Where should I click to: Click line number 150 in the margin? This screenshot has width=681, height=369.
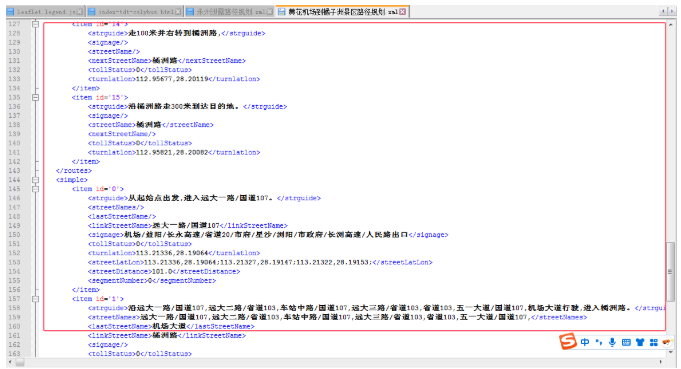14,234
